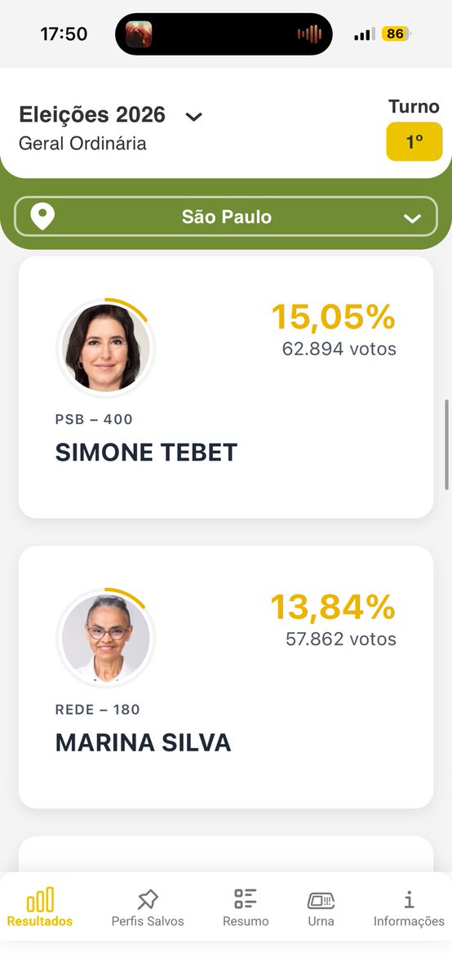Image resolution: width=452 pixels, height=980 pixels.
Task: Tap Marina Silva's profile photo
Action: coord(106,637)
